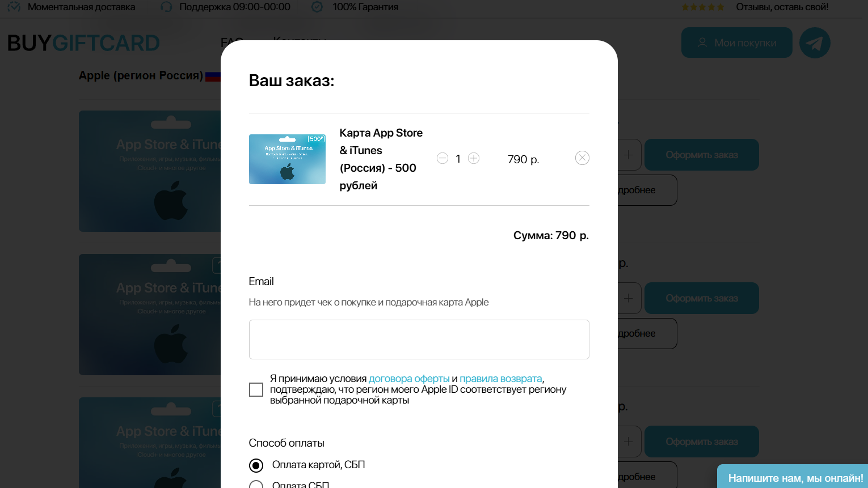
Task: Increase card quantity with plus stepper
Action: pos(474,158)
